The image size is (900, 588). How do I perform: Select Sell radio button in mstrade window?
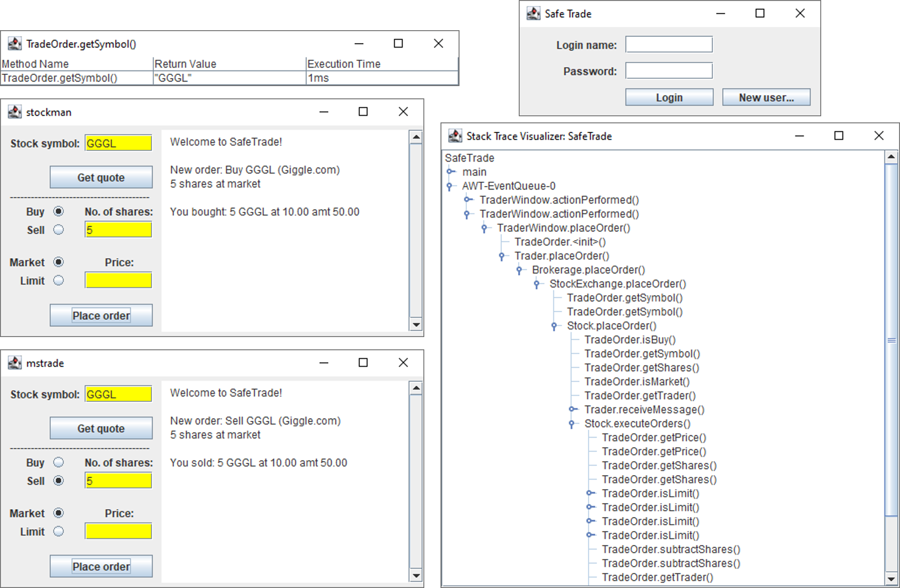pyautogui.click(x=59, y=481)
